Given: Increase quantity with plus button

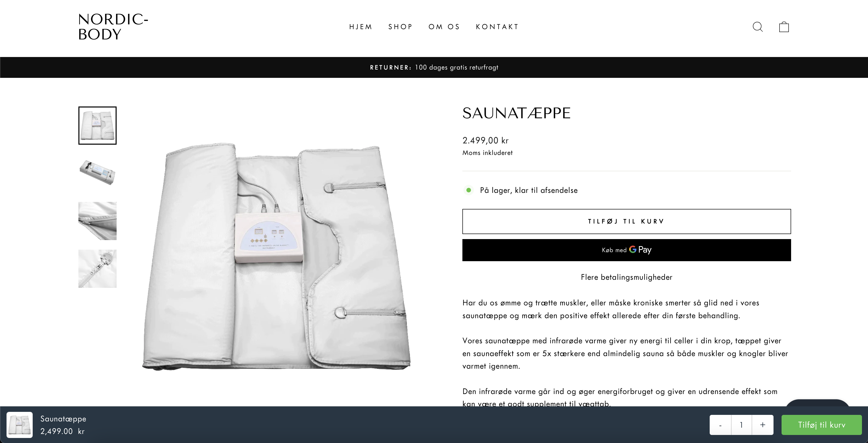Looking at the screenshot, I should 762,425.
